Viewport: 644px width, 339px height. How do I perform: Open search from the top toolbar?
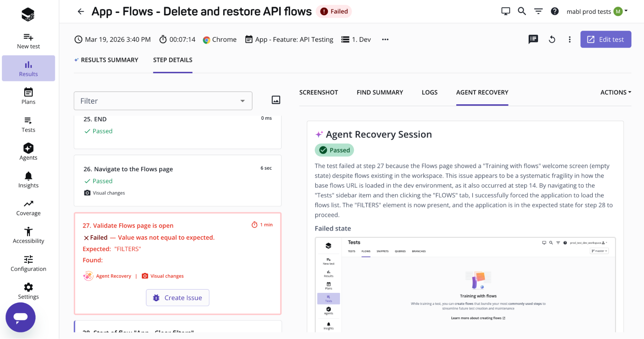pos(522,11)
